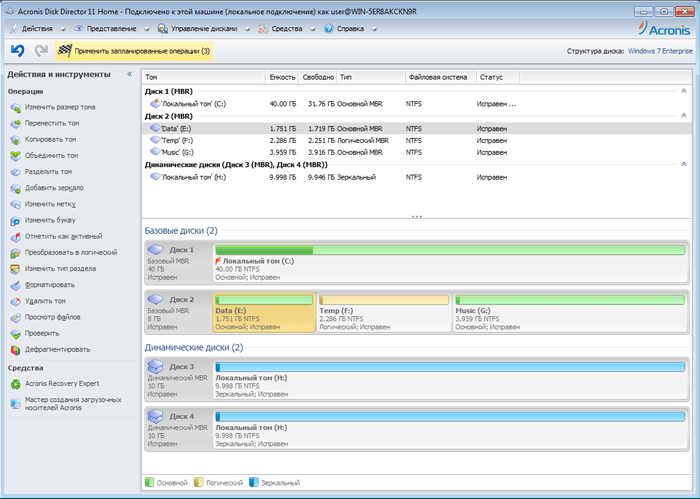
Task: Sort by the 'Ёмкость' column header
Action: pos(282,77)
